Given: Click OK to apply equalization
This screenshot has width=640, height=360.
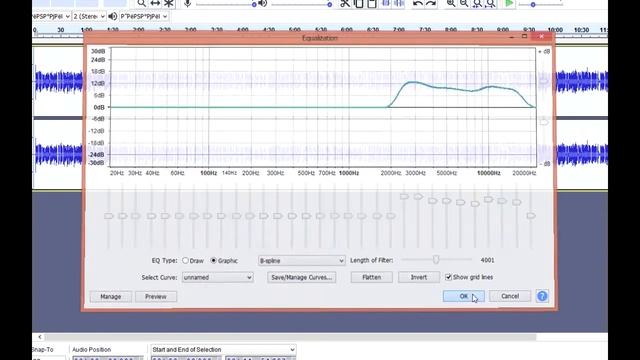Looking at the screenshot, I should [x=464, y=296].
